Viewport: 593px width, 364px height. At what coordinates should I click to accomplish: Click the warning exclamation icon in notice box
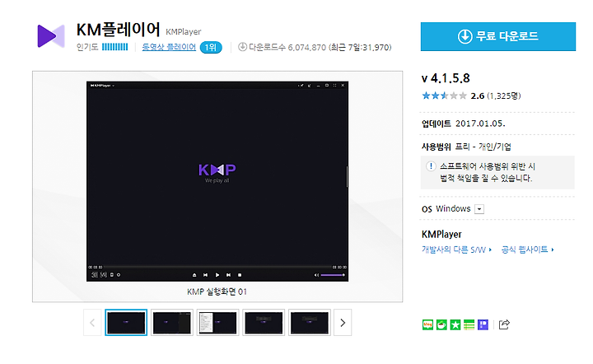pos(431,166)
